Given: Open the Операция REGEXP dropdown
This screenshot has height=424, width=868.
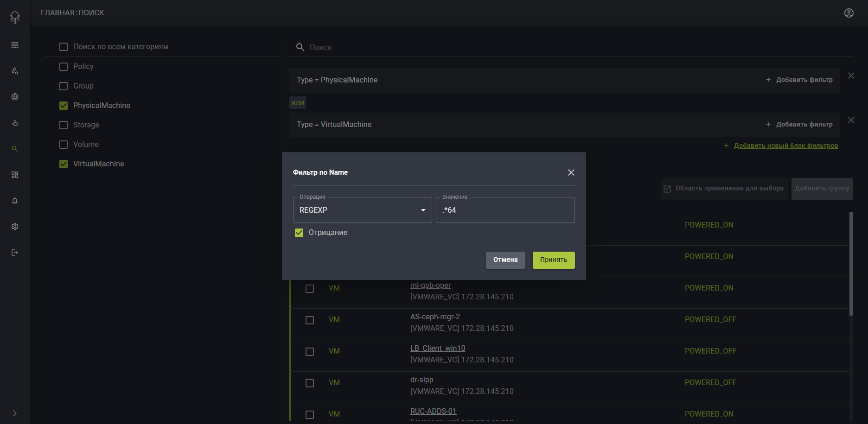Looking at the screenshot, I should tap(363, 210).
